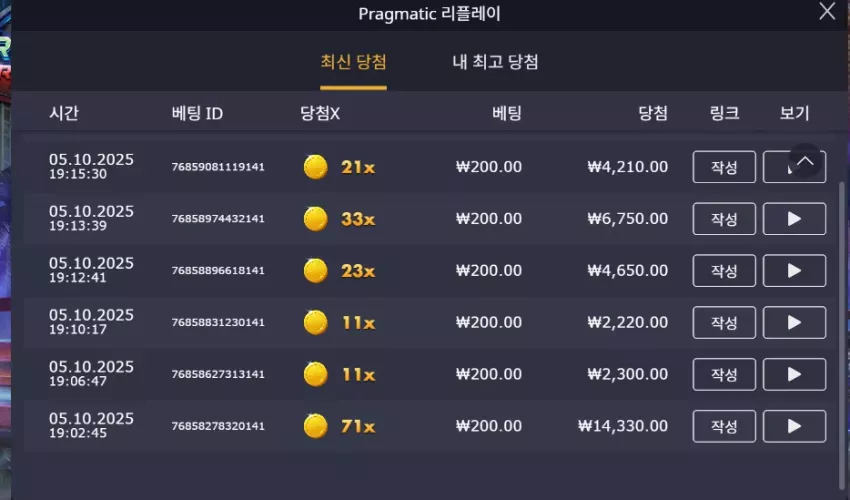Click 작성 button for 23x row

(724, 271)
